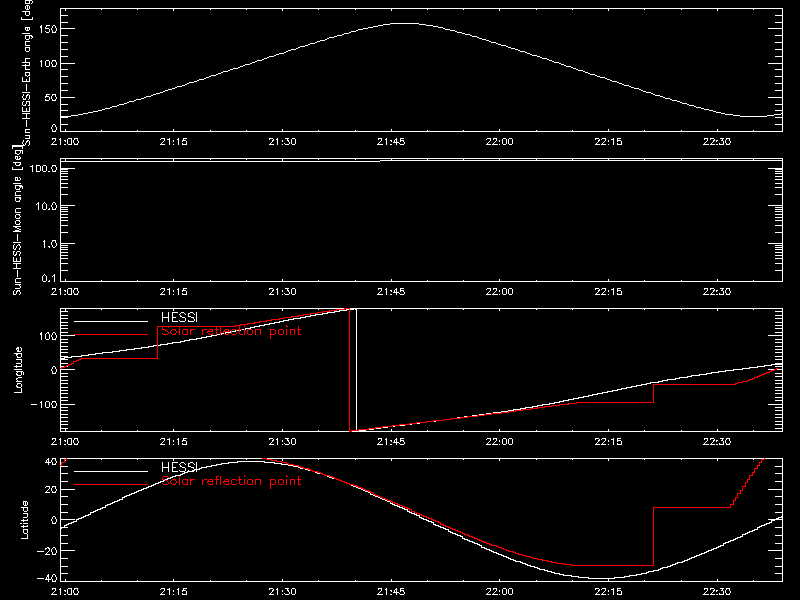Click the 150 tick on Earth angle axis

click(50, 29)
